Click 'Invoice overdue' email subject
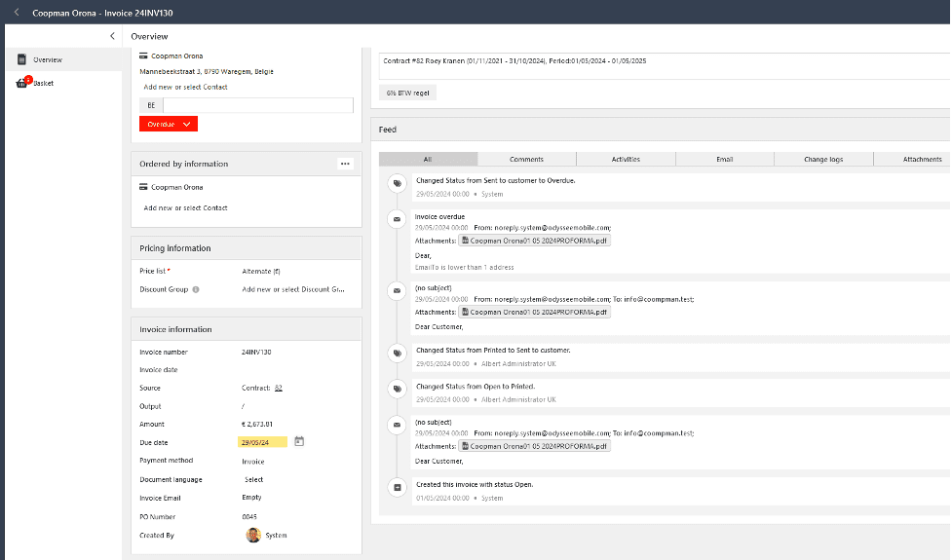The width and height of the screenshot is (952, 560). tap(439, 216)
